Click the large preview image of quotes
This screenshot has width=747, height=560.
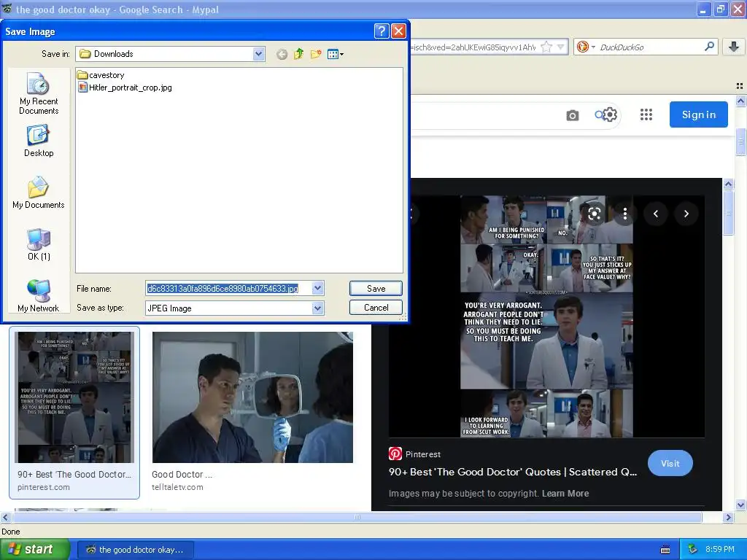pos(546,316)
